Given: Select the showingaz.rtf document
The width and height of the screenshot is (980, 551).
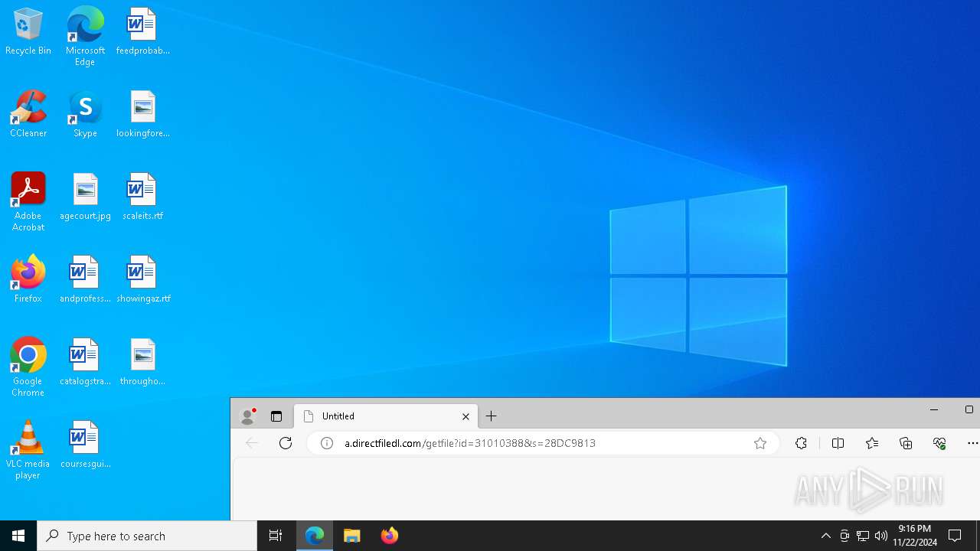Looking at the screenshot, I should pos(142,280).
